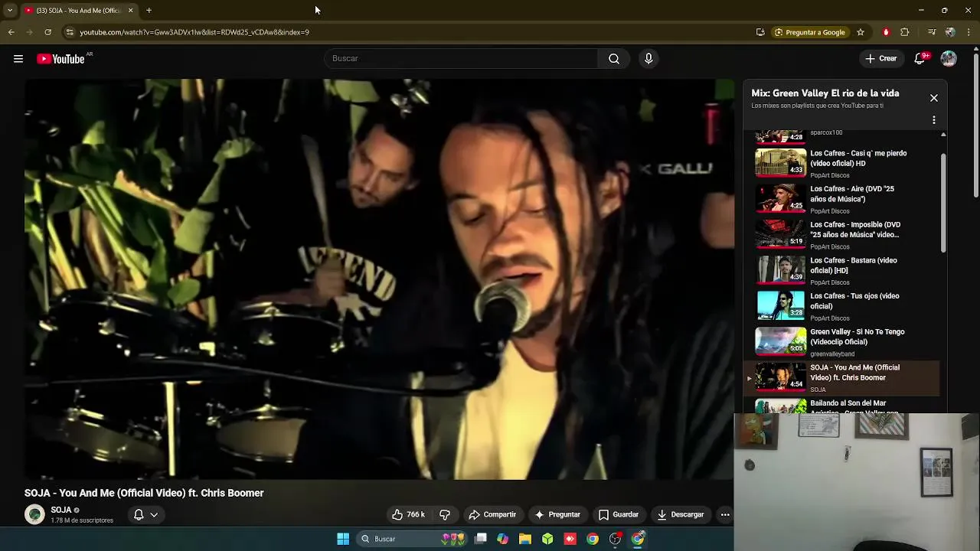Dislike the SOJA video

click(x=445, y=514)
